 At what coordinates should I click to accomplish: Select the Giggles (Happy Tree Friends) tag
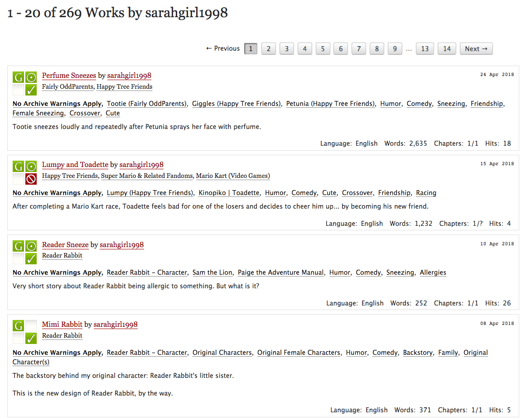tap(236, 104)
